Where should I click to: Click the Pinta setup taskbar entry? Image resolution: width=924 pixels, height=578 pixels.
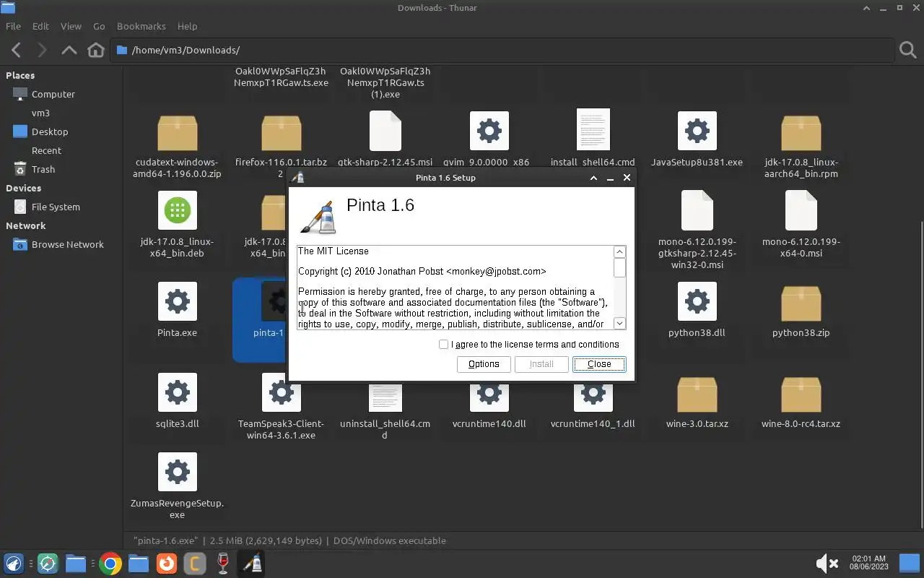[x=252, y=564]
